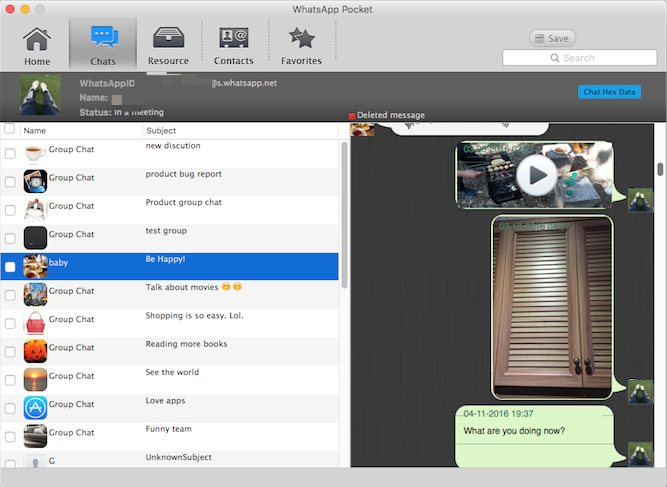
Task: Open the wooden shutter cabinet photo
Action: pos(552,308)
